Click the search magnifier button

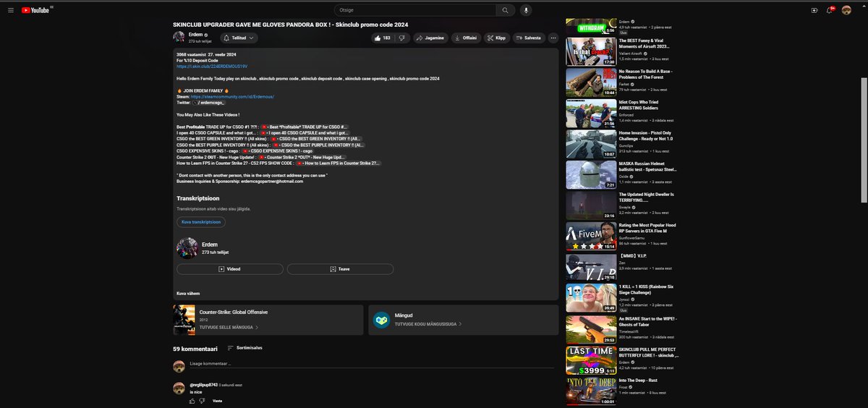tap(505, 10)
